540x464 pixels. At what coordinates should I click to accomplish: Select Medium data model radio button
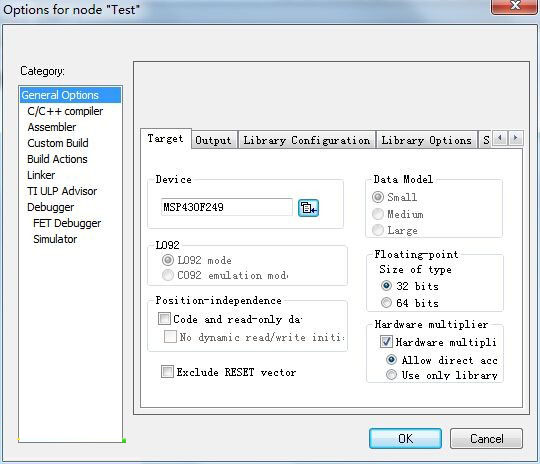(x=378, y=214)
